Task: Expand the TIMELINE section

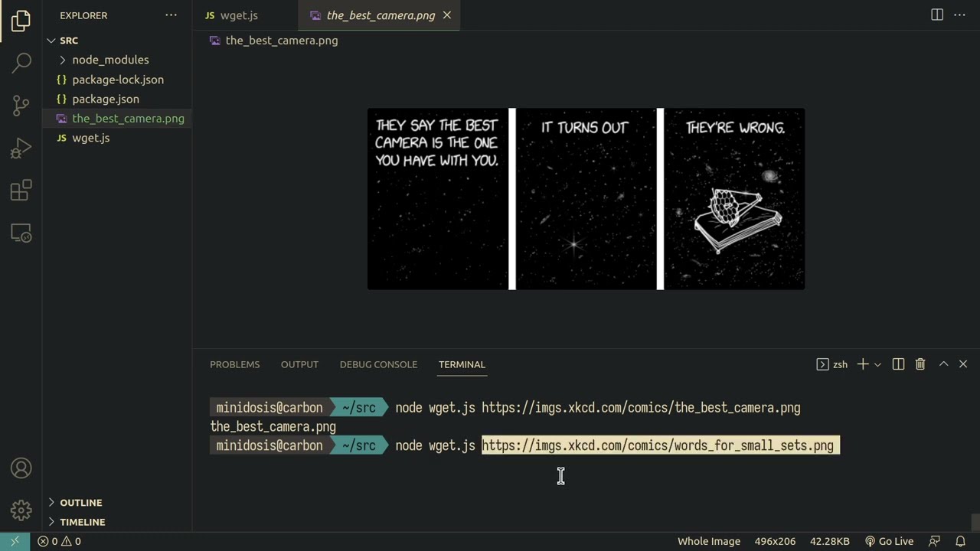Action: [x=117, y=522]
